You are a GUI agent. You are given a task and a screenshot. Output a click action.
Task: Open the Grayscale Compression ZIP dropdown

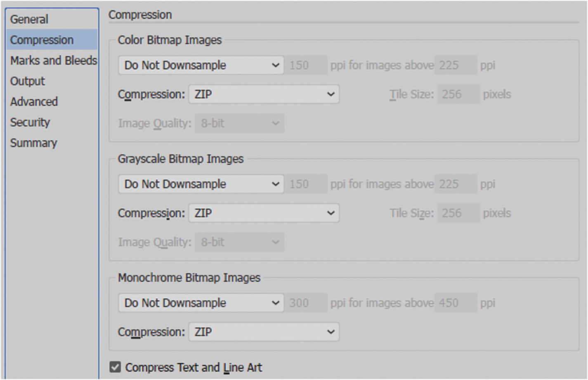coord(263,213)
